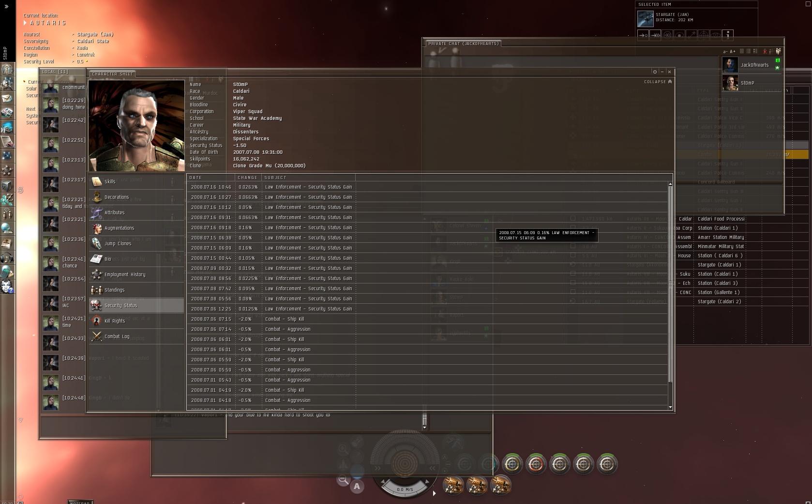Open the Standings tab
Image resolution: width=812 pixels, height=504 pixels.
[x=136, y=290]
